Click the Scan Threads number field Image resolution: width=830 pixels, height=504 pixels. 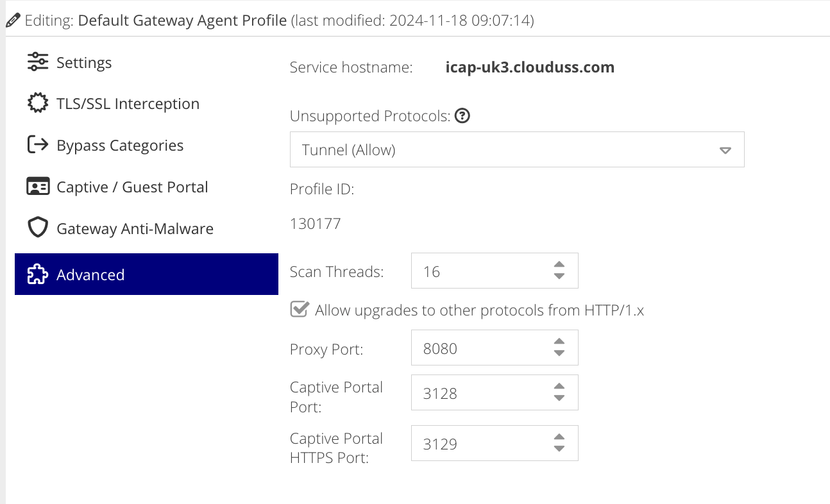(x=495, y=271)
